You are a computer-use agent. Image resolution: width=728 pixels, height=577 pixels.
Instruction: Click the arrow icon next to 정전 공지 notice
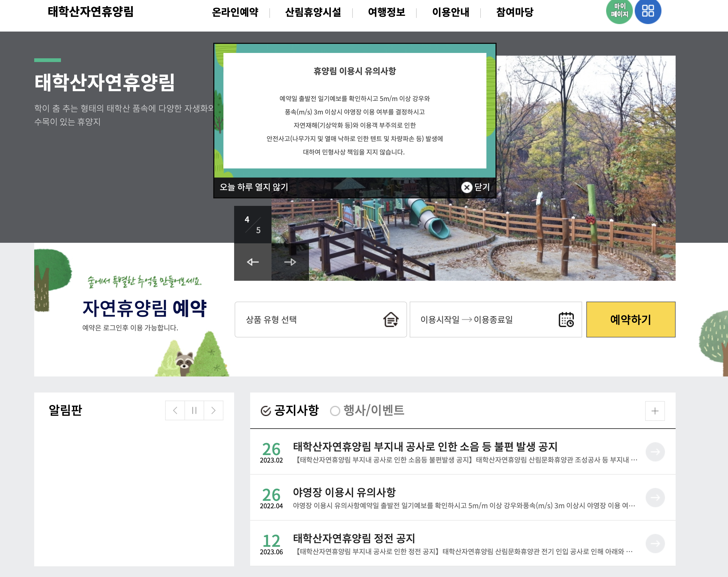[655, 543]
